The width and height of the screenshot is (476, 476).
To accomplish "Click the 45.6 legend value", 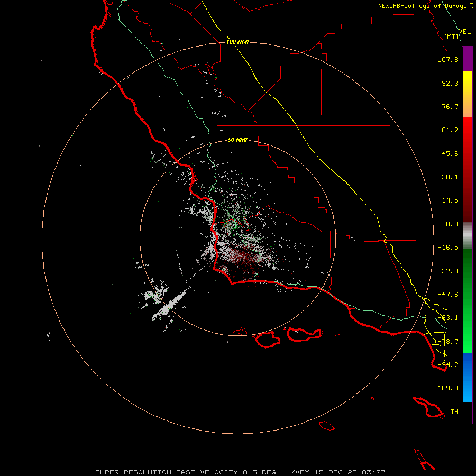I will pos(450,153).
